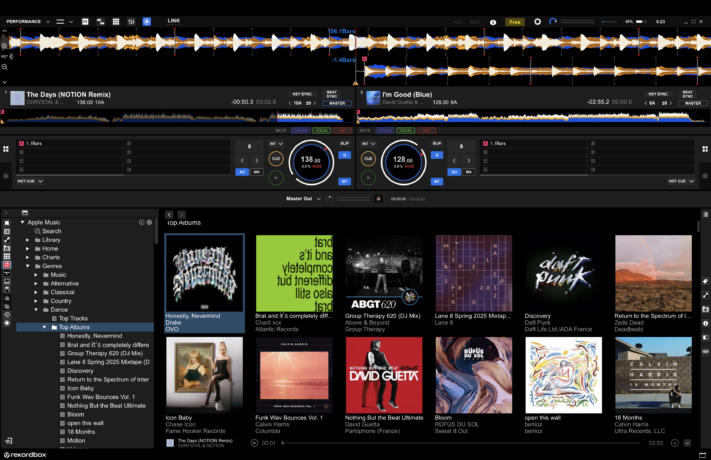Start playback with deck 1 play button
The width and height of the screenshot is (711, 460).
(x=276, y=178)
